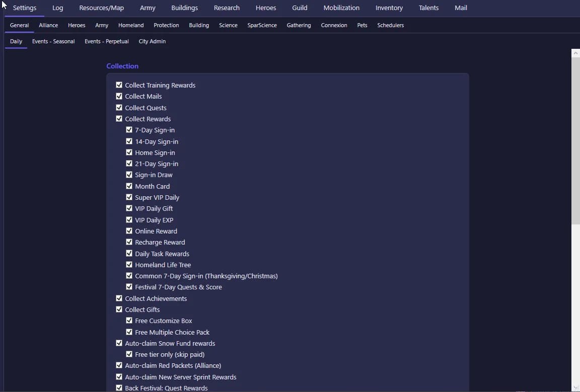Disable Collect Achievements checkbox
The image size is (580, 392).
click(x=119, y=298)
